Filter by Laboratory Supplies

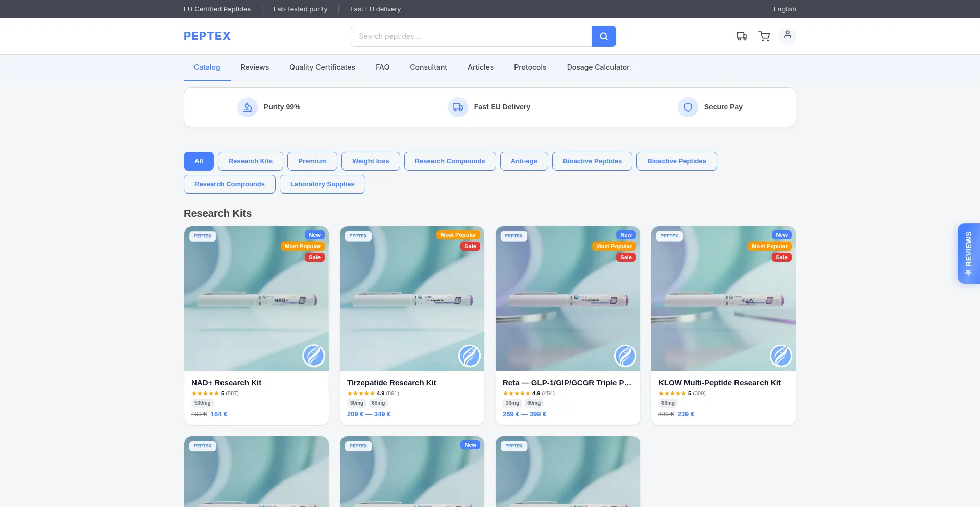click(x=323, y=184)
